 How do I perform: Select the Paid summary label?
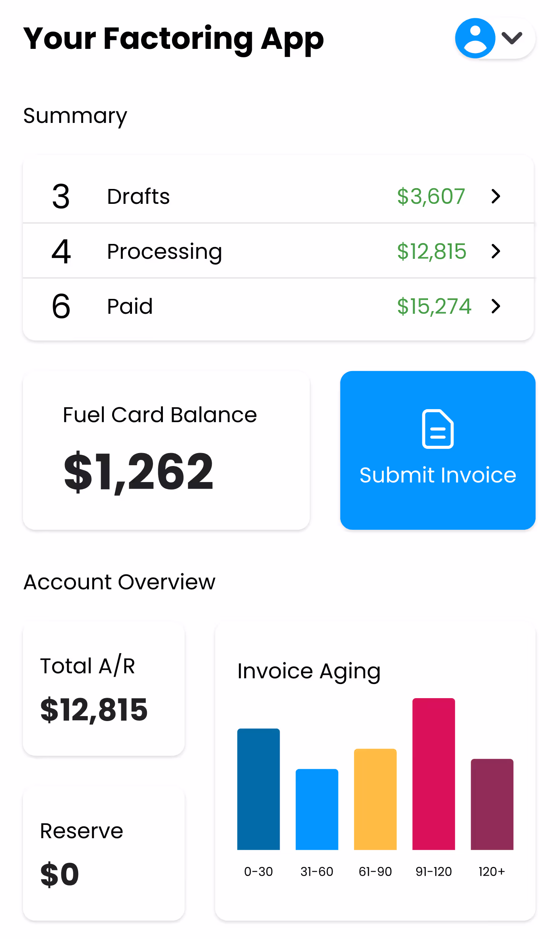[x=130, y=307]
